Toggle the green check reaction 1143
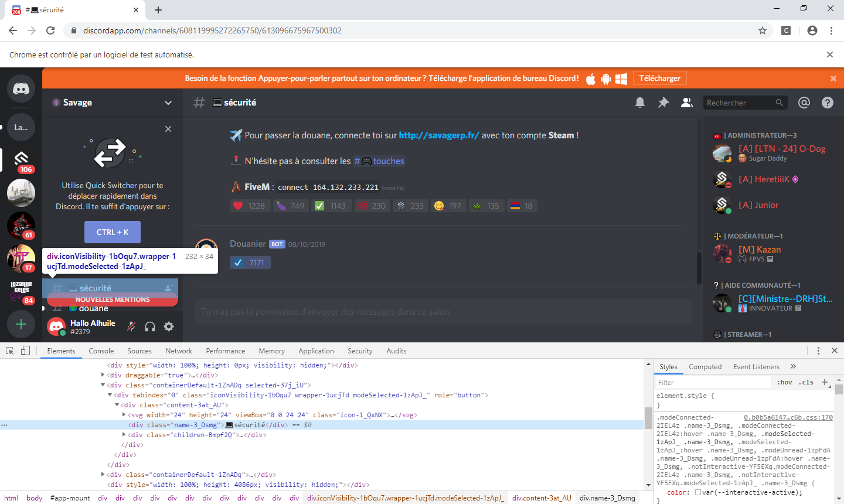Viewport: 844px width, 504px height. [x=332, y=206]
